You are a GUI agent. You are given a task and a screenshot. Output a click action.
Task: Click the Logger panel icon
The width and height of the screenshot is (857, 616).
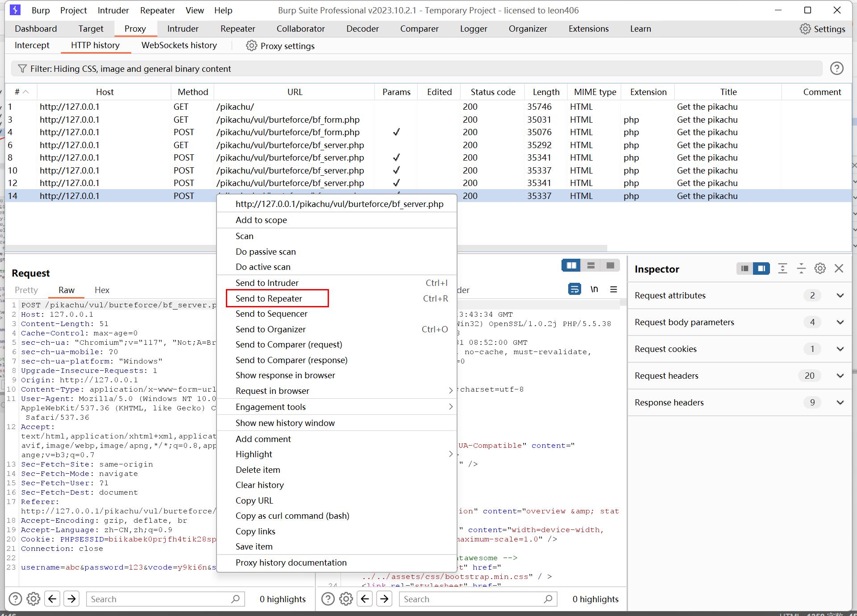473,29
